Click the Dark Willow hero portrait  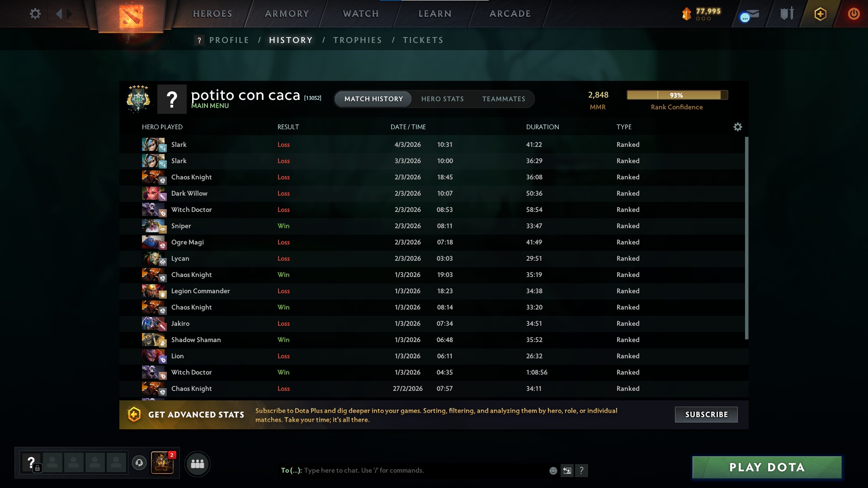153,193
